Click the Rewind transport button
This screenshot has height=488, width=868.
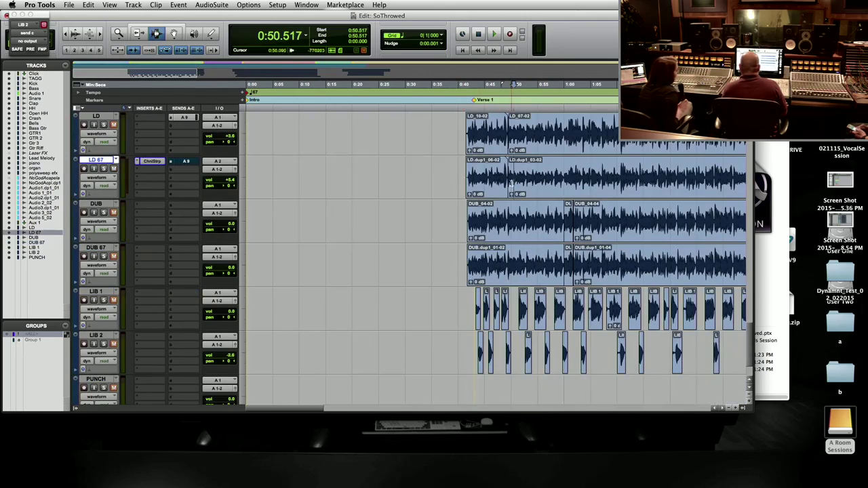click(478, 50)
